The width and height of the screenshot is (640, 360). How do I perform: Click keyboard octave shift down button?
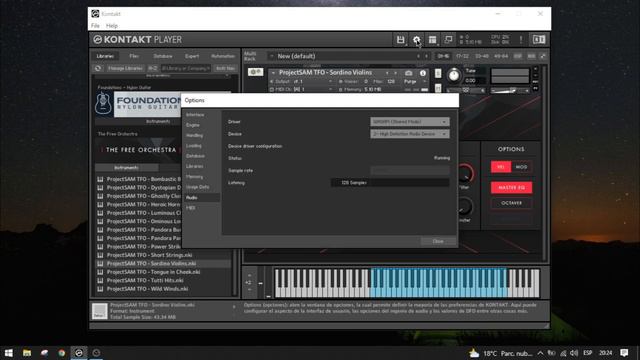point(249,289)
